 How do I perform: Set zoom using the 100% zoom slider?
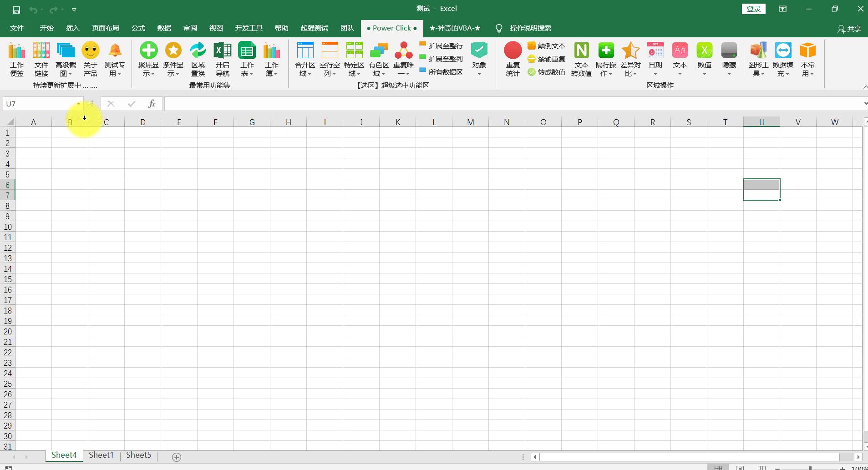click(x=810, y=467)
